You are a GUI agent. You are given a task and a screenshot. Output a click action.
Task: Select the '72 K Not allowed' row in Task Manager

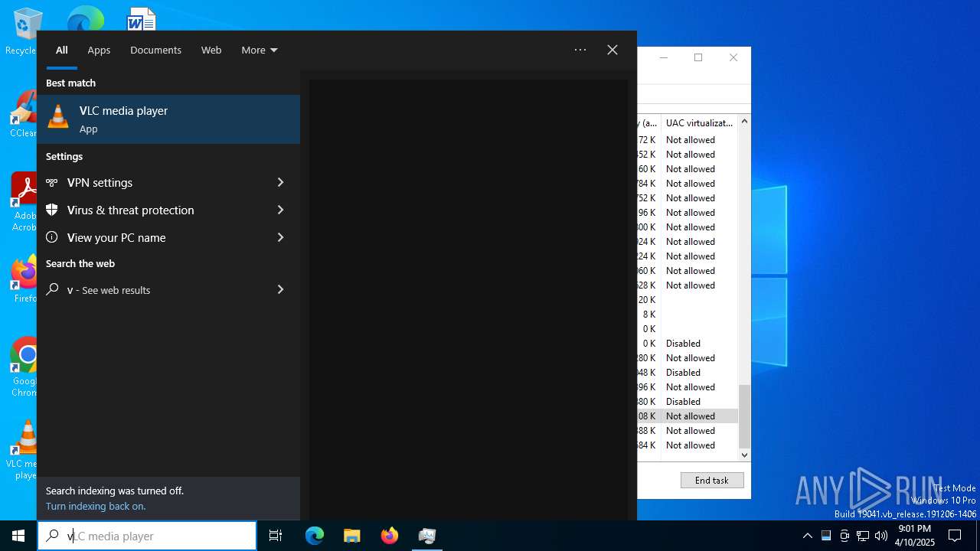pos(688,140)
